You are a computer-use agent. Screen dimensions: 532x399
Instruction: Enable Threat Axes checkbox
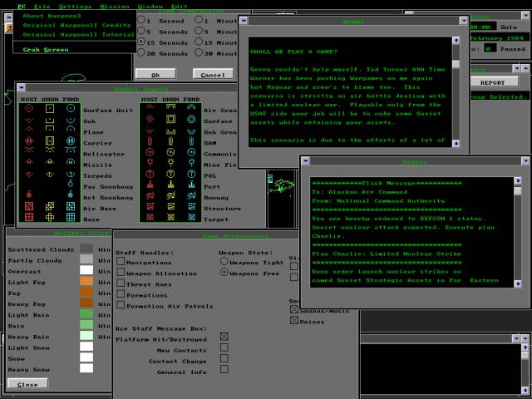click(121, 283)
